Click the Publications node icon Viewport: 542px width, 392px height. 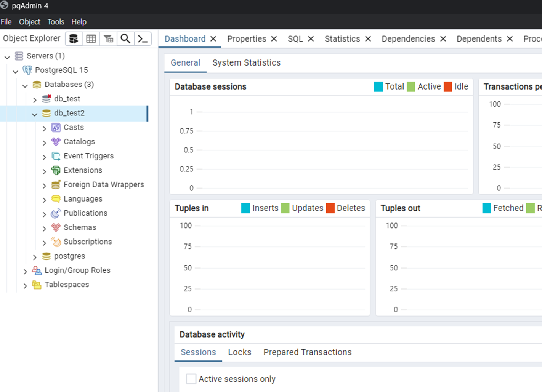[x=56, y=213]
